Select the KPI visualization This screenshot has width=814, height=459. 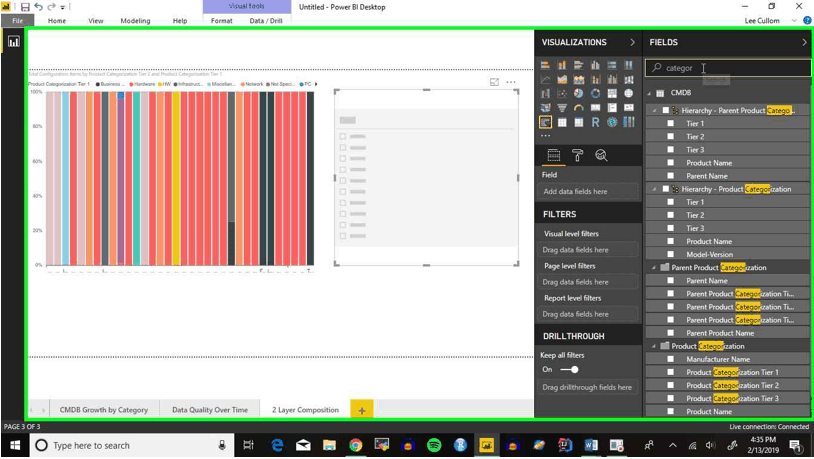click(629, 107)
